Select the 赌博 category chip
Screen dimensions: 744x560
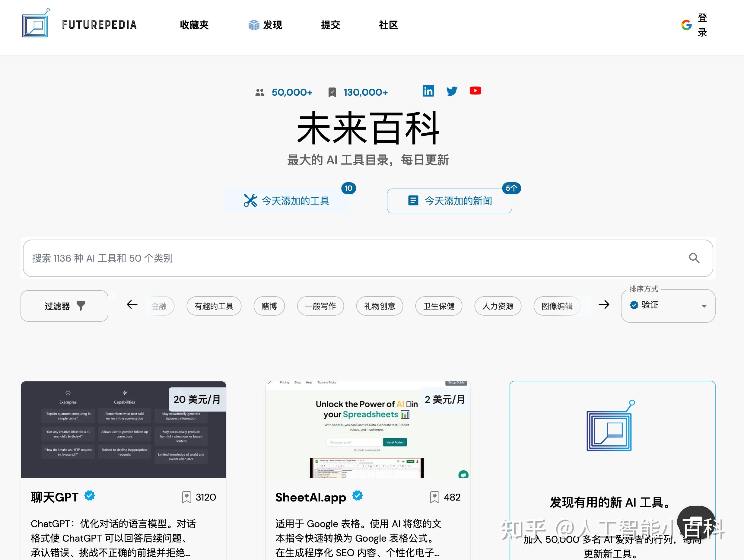click(x=269, y=306)
